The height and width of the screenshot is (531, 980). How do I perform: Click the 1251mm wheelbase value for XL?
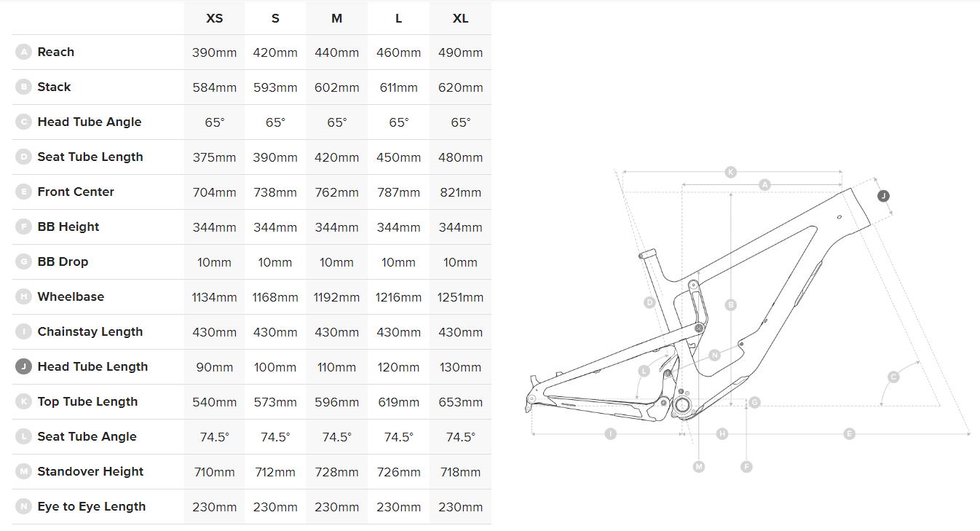[x=460, y=297]
